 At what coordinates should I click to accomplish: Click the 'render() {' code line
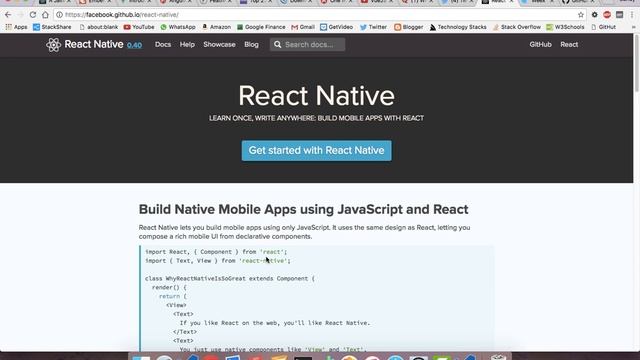coord(169,287)
